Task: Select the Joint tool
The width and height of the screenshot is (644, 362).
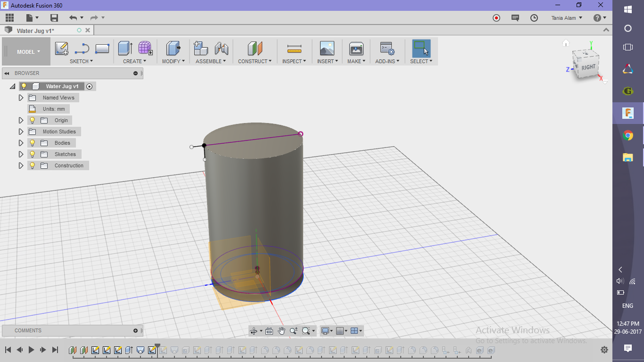Action: coord(222,48)
